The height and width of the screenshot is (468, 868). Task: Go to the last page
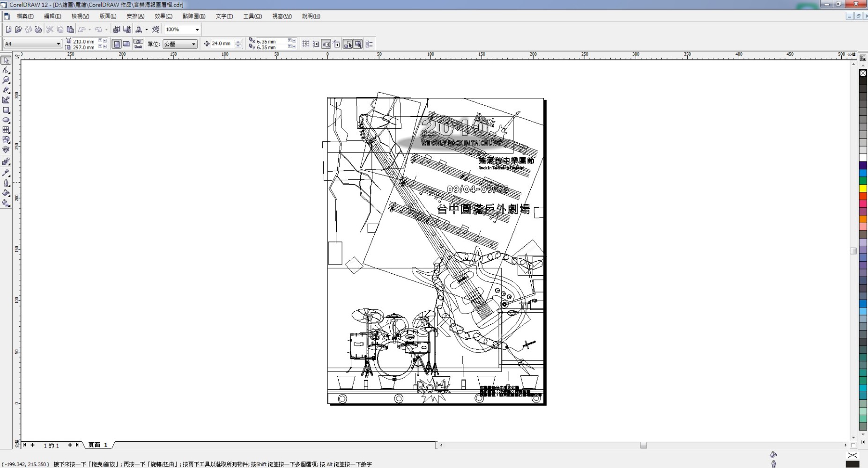(x=77, y=445)
